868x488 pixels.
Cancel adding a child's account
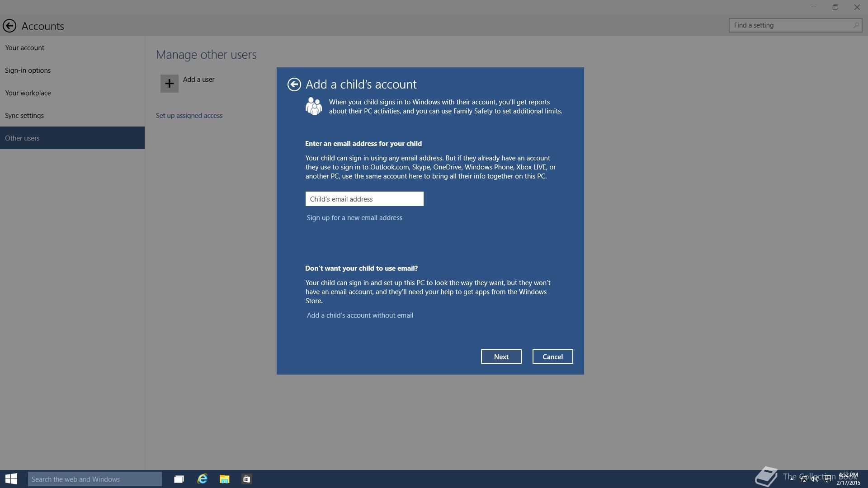[552, 357]
